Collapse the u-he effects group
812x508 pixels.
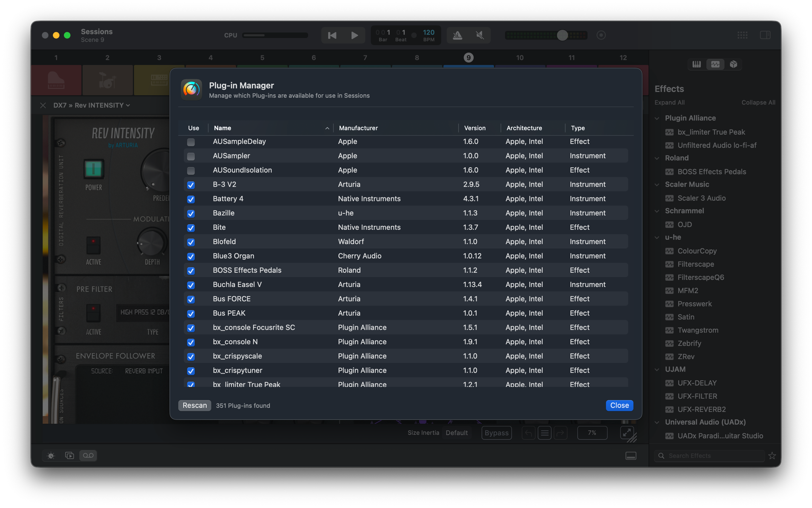[x=657, y=237]
